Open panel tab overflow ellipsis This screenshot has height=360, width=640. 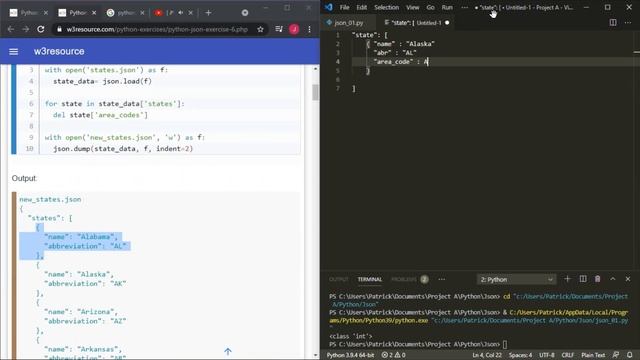(x=442, y=280)
